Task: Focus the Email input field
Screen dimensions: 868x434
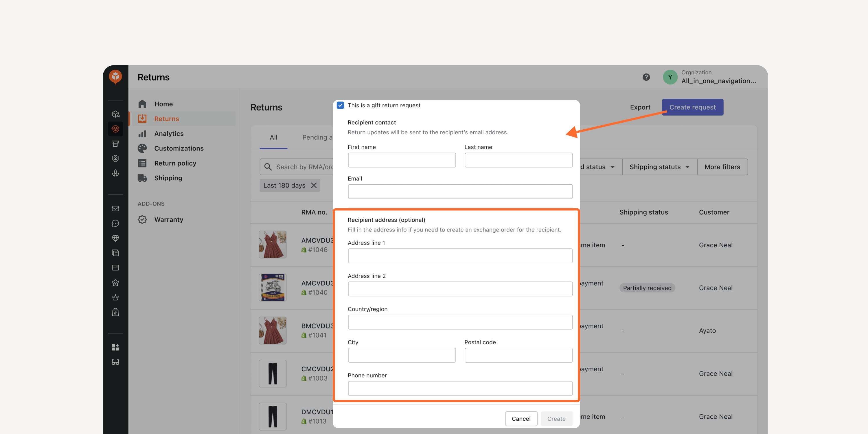Action: click(x=460, y=191)
